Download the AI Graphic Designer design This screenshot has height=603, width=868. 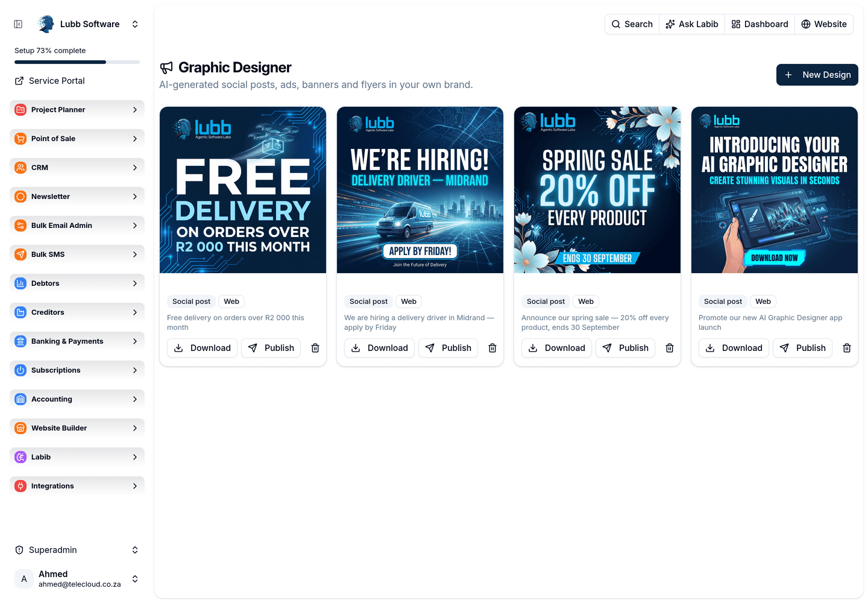734,348
